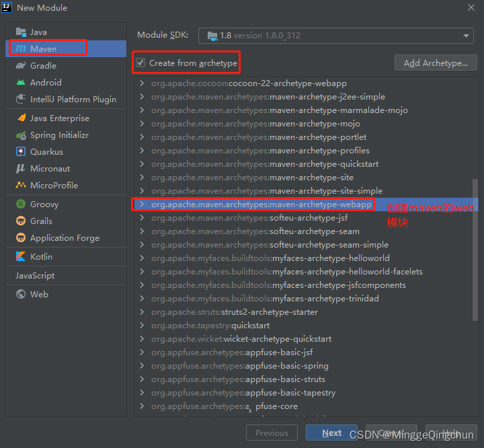
Task: Click the MicroProfile icon
Action: point(21,185)
